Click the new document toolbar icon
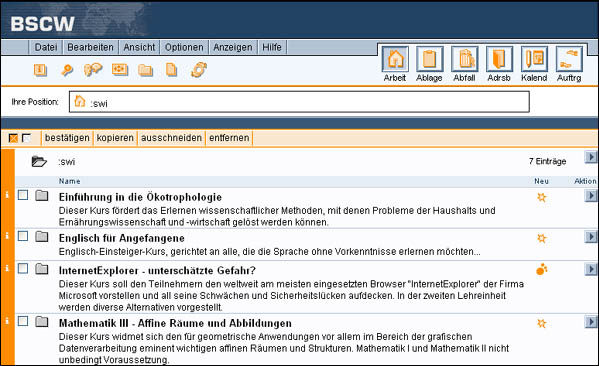 point(172,70)
